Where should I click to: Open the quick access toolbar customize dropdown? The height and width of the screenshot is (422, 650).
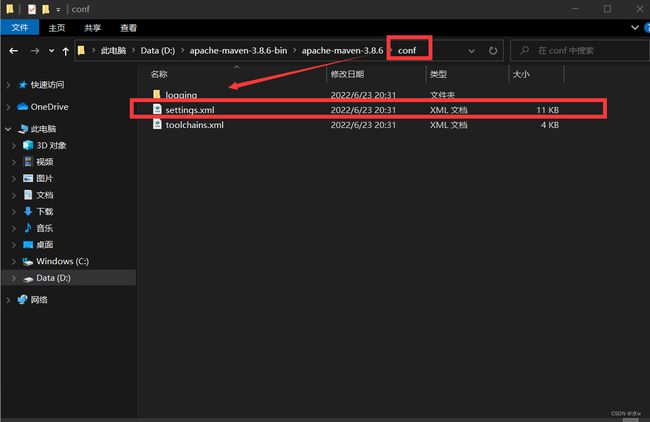pos(58,10)
